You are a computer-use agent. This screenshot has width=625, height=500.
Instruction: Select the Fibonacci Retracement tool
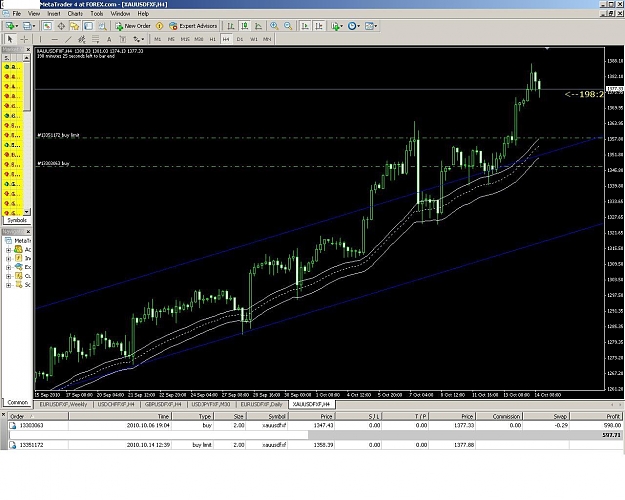tap(95, 39)
